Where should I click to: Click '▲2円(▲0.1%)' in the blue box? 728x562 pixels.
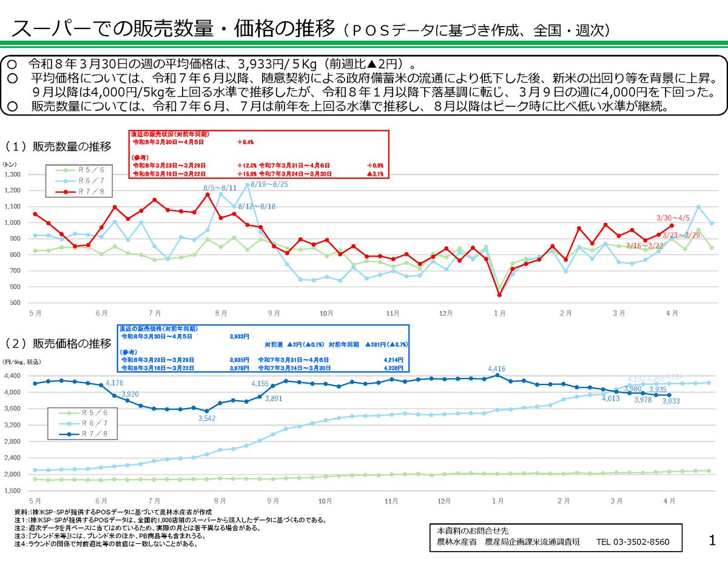coord(306,344)
